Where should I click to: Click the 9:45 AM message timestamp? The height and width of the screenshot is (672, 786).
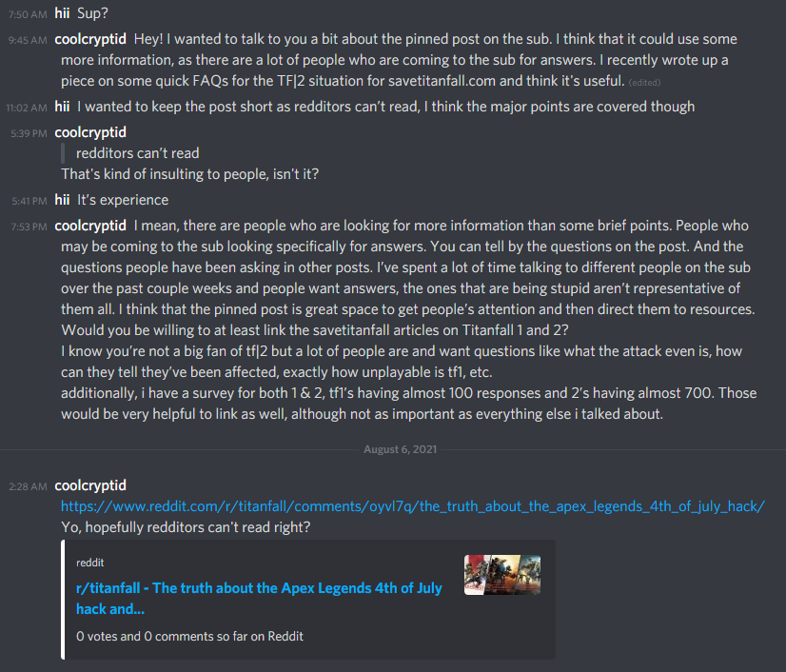pos(27,40)
